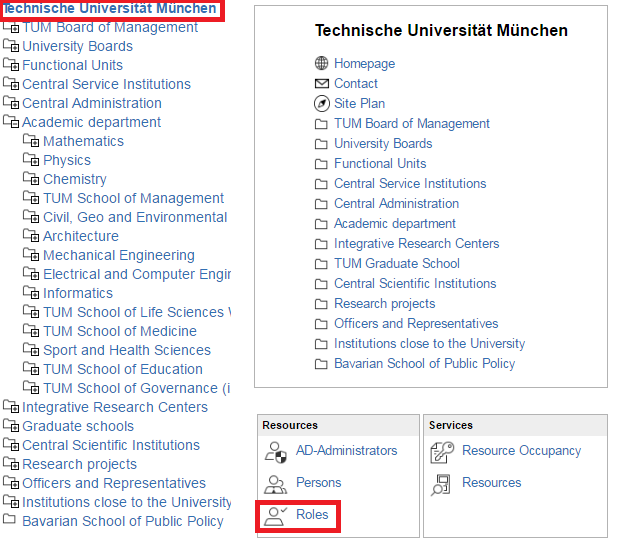Click the Roles person icon
This screenshot has height=546, width=617.
pos(275,516)
